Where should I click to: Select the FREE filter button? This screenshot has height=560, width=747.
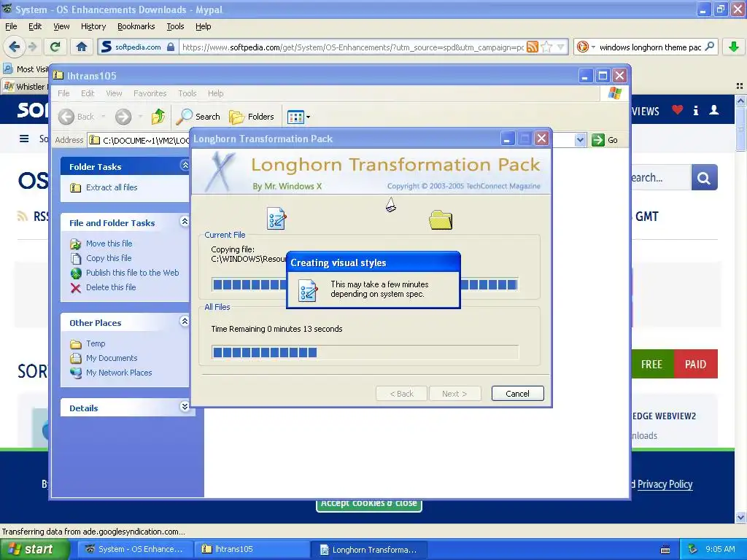[x=652, y=364]
